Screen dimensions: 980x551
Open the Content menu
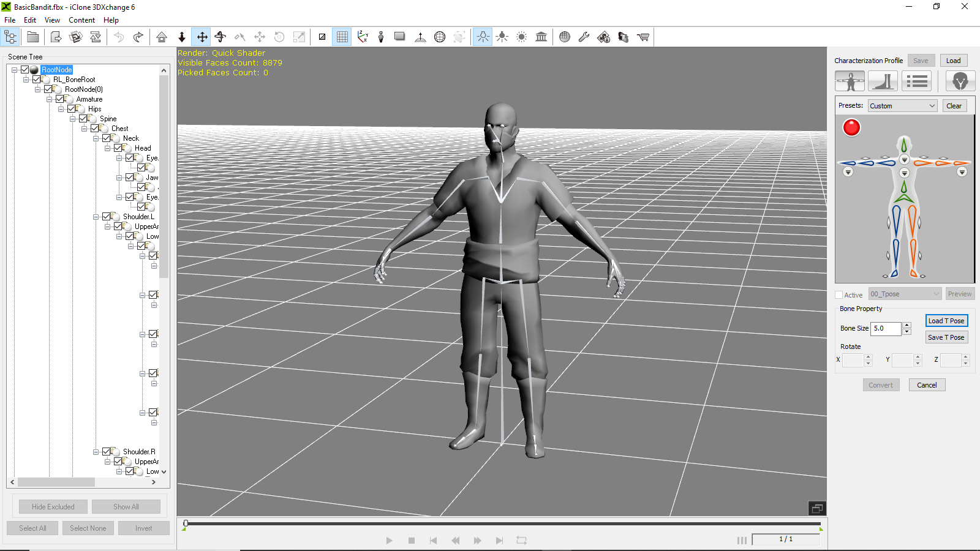click(81, 20)
